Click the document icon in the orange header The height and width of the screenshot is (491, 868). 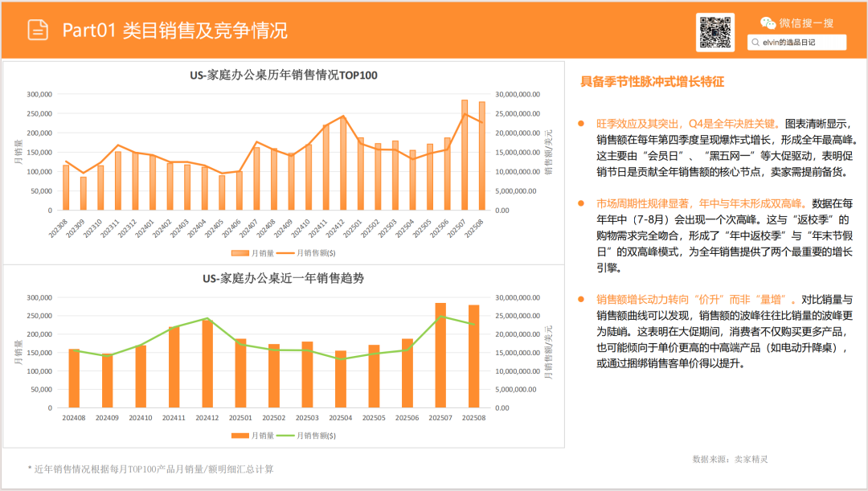(x=38, y=31)
